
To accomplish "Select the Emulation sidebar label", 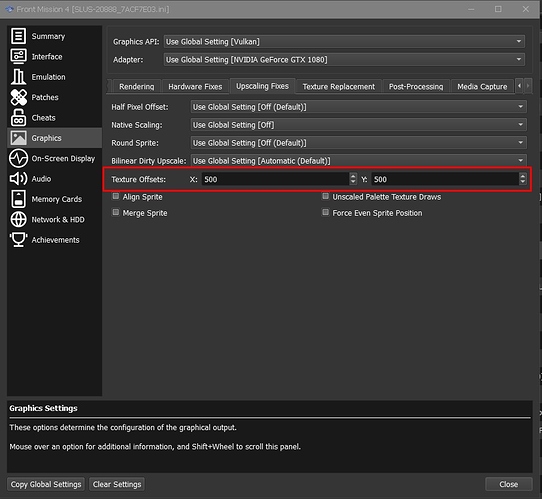I will click(48, 77).
